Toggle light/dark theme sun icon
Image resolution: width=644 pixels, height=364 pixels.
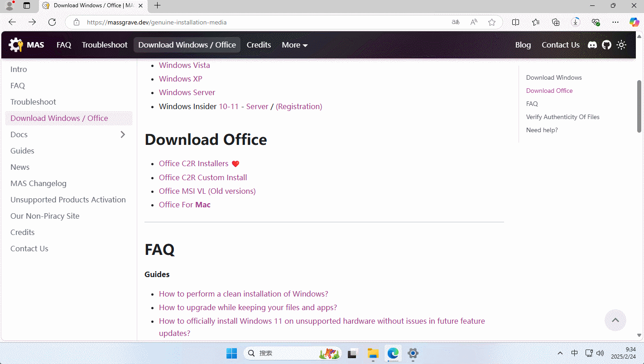[x=621, y=45]
